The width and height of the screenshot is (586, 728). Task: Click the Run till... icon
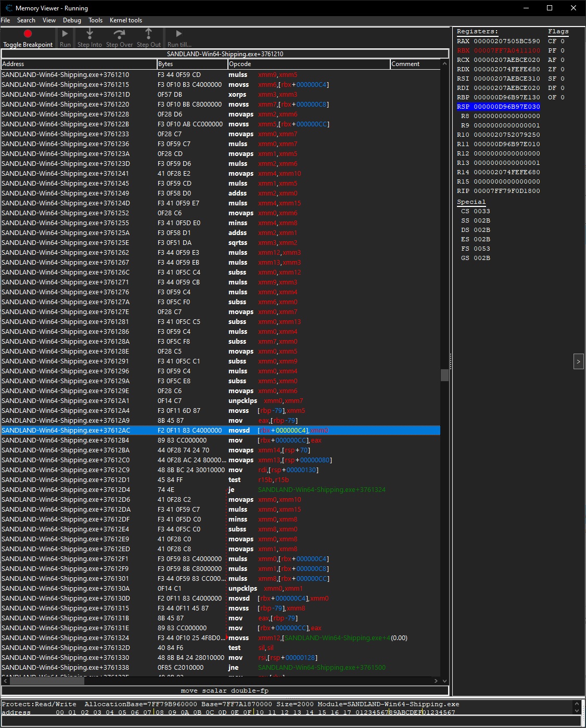pos(179,34)
